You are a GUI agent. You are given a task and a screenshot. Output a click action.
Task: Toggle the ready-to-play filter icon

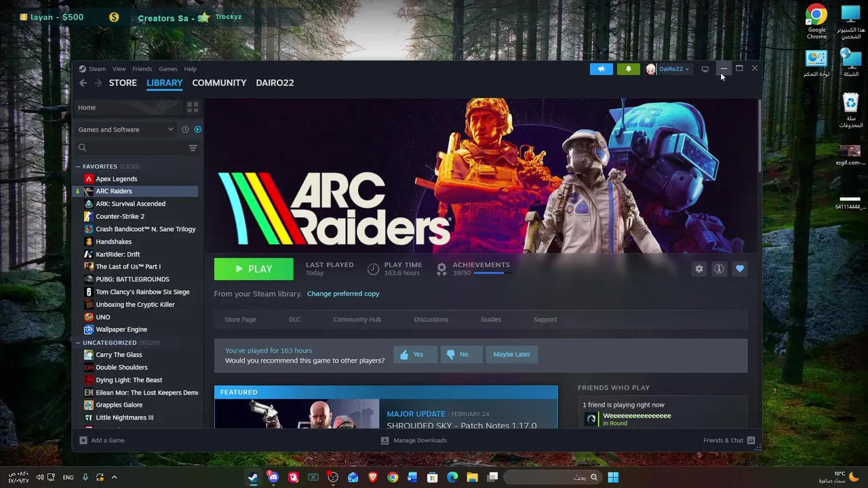coord(197,129)
